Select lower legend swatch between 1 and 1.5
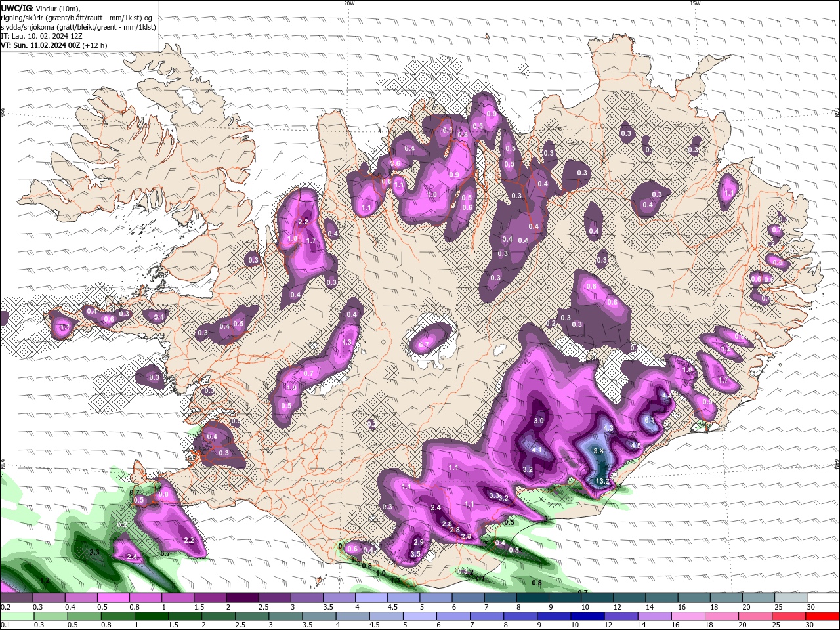Image resolution: width=840 pixels, height=630 pixels. tap(151, 616)
